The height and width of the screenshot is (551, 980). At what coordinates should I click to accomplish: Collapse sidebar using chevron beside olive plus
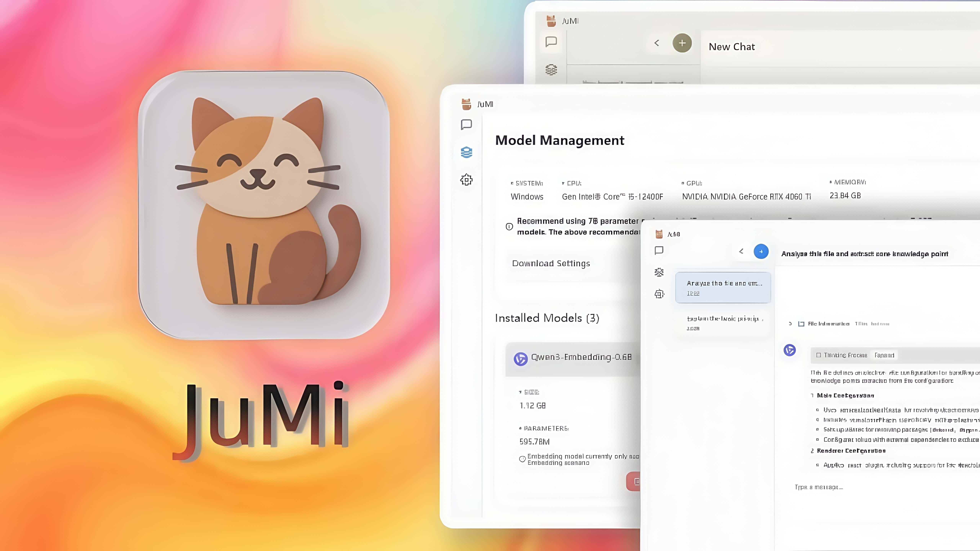[x=656, y=43]
